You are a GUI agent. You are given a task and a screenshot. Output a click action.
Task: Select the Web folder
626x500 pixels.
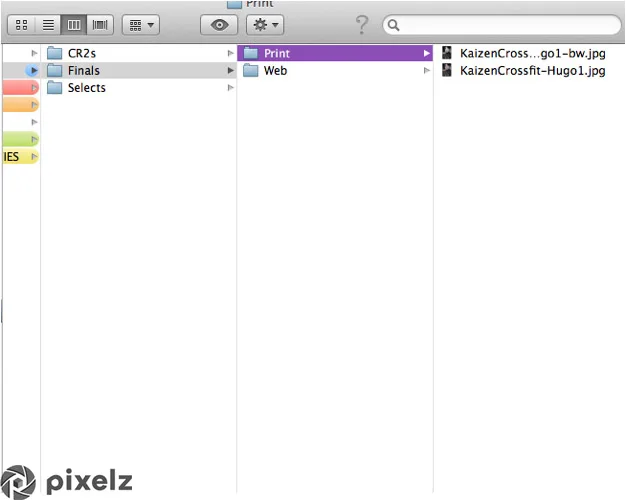335,70
